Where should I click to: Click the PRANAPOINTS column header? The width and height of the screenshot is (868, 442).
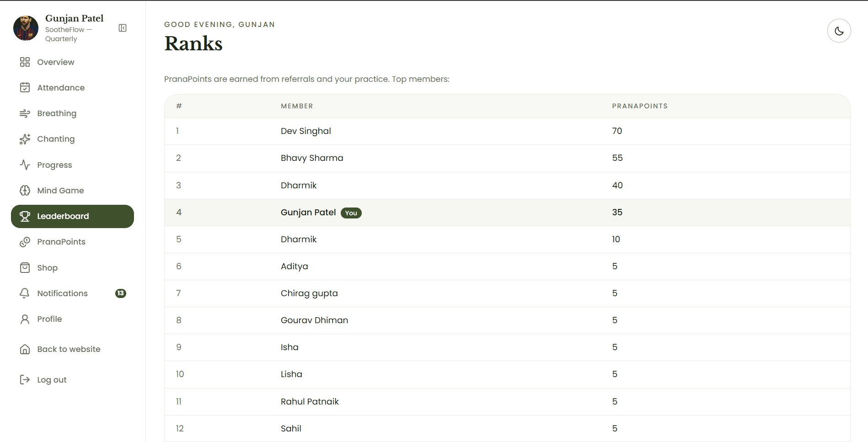click(x=640, y=106)
